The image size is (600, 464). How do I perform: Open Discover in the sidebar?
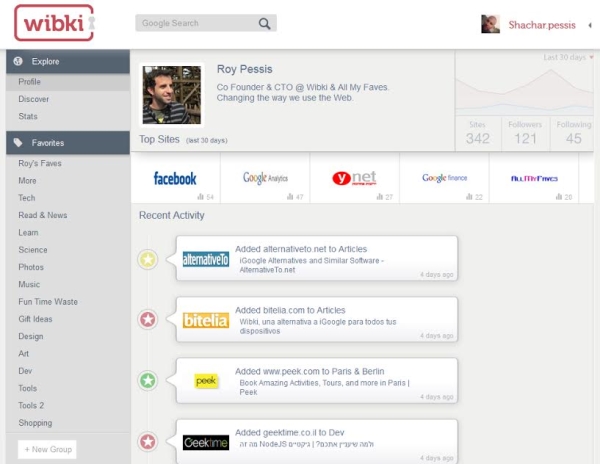tap(68, 99)
